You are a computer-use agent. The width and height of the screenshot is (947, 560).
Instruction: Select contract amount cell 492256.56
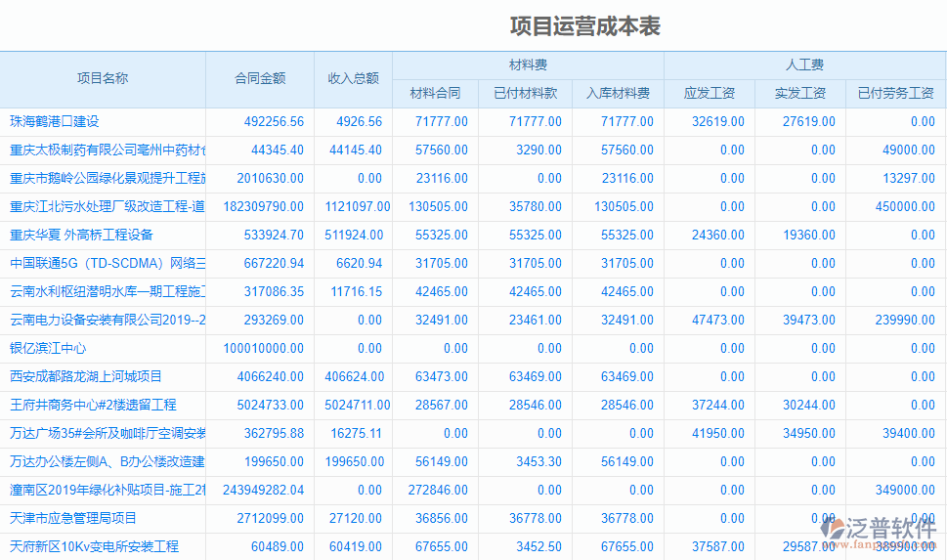(270, 122)
